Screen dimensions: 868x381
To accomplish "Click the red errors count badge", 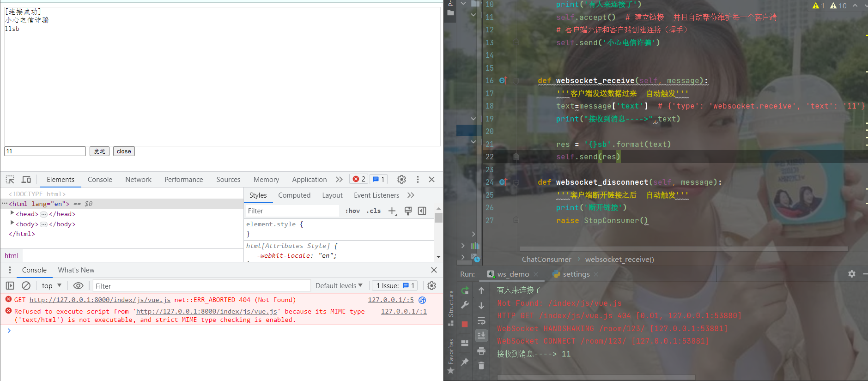I will tap(359, 179).
